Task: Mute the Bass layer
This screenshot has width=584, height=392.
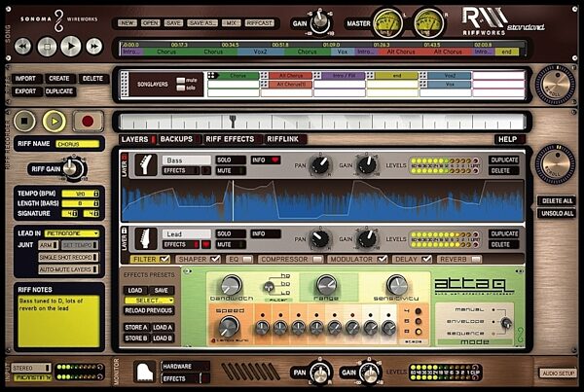Action: pyautogui.click(x=231, y=170)
